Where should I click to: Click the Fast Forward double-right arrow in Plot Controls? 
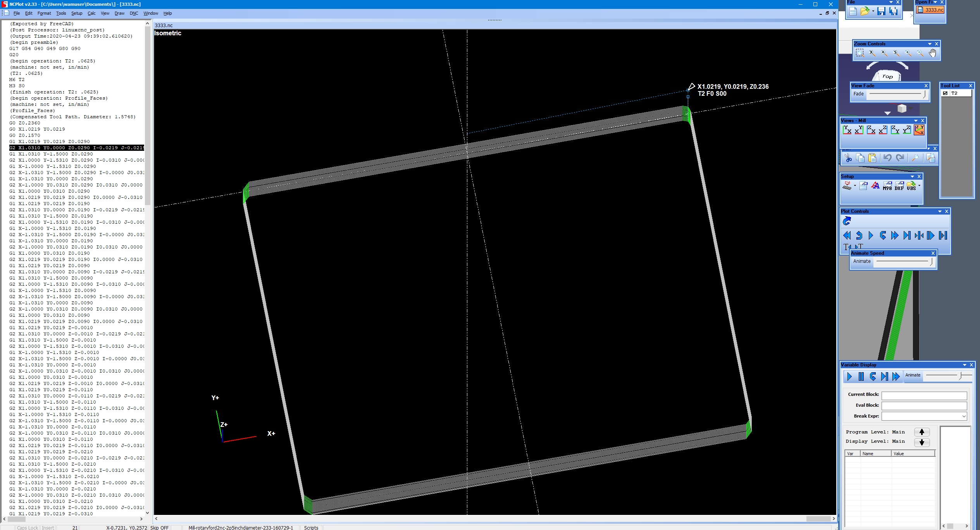point(895,235)
